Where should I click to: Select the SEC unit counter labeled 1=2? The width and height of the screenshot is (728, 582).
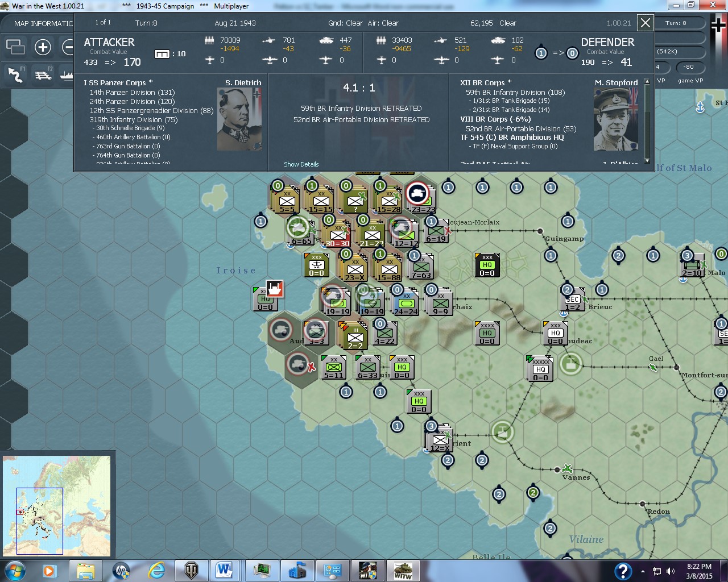(x=573, y=299)
